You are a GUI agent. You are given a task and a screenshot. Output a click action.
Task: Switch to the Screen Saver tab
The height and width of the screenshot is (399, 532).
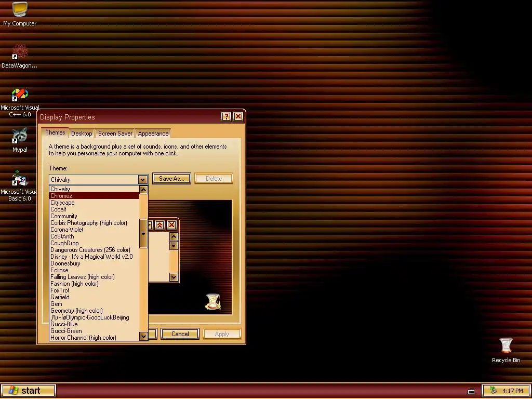point(115,134)
